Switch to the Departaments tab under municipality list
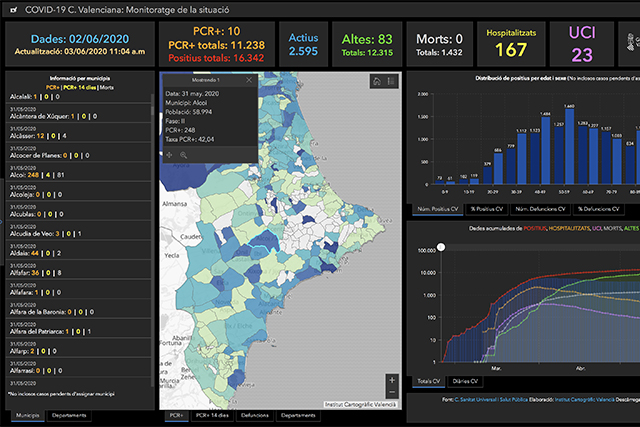 tap(69, 416)
